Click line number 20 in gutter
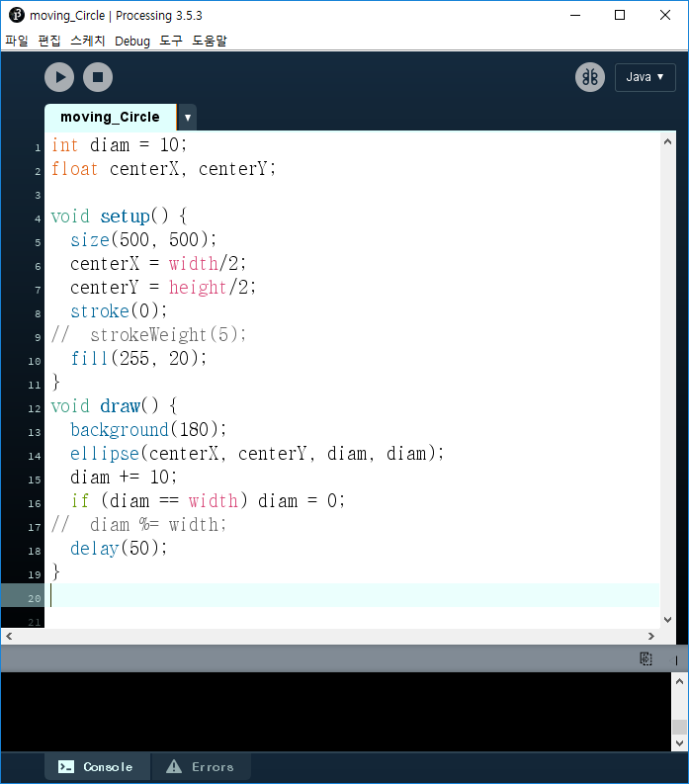Image resolution: width=689 pixels, height=784 pixels. [34, 598]
